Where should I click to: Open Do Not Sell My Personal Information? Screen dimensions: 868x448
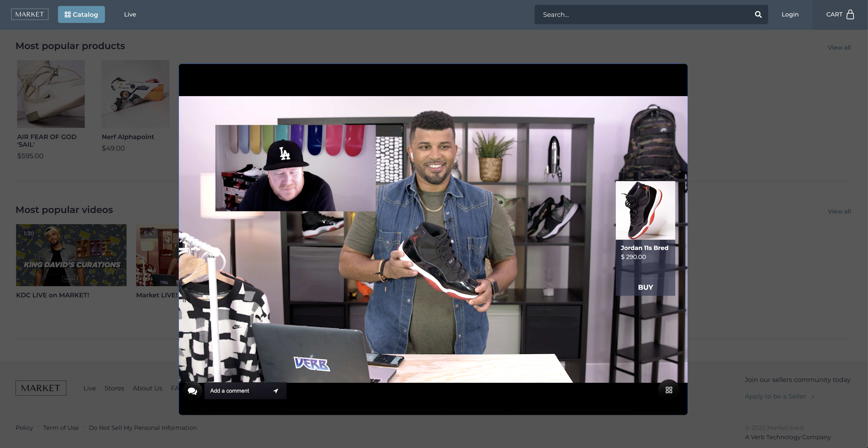[x=142, y=428]
